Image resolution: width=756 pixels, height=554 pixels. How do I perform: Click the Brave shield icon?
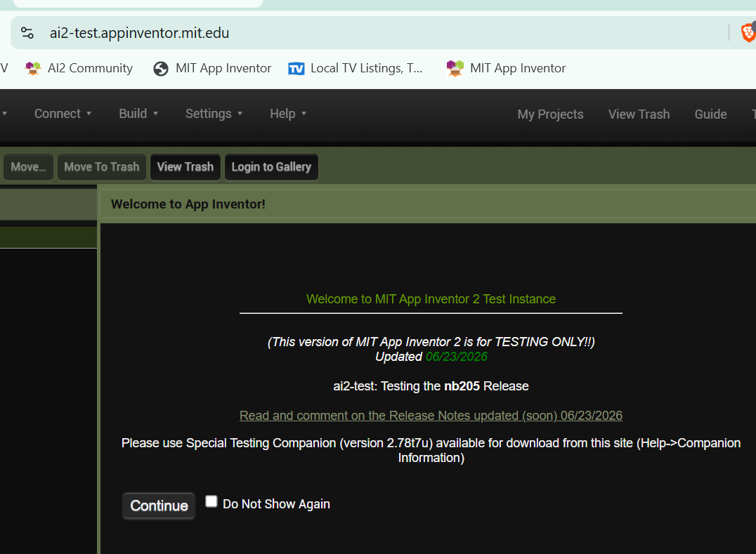(x=748, y=33)
